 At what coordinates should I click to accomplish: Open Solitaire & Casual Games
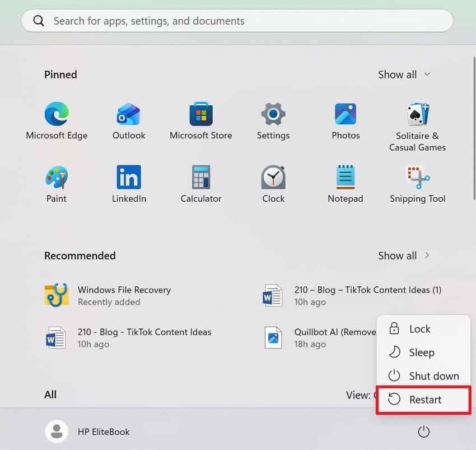pos(417,127)
